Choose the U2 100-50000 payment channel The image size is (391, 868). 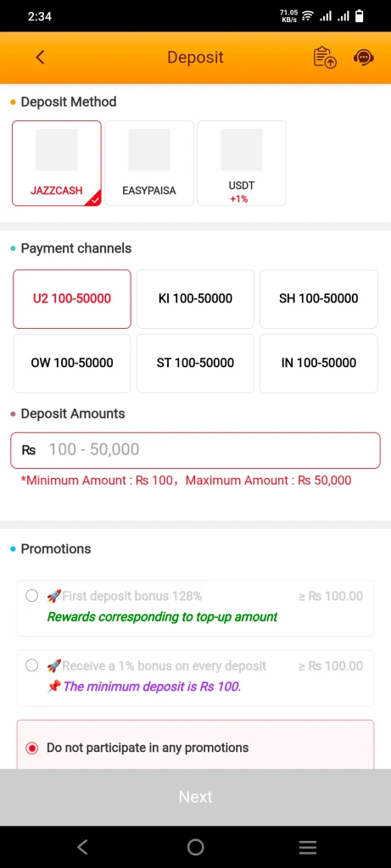point(72,299)
